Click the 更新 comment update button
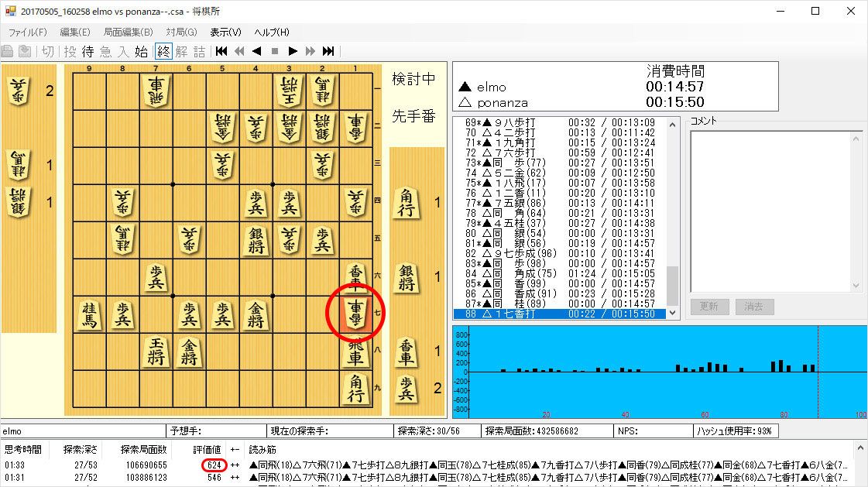Viewport: 868px width, 487px height. pyautogui.click(x=709, y=307)
